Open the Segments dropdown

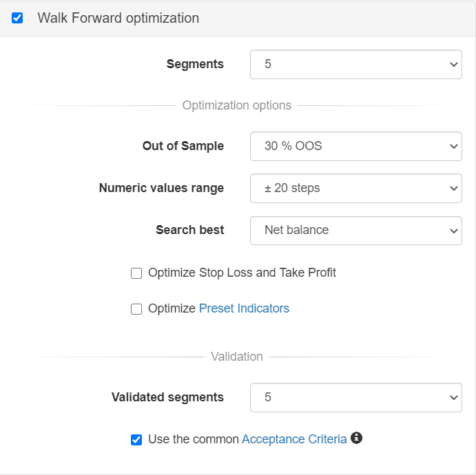click(355, 64)
